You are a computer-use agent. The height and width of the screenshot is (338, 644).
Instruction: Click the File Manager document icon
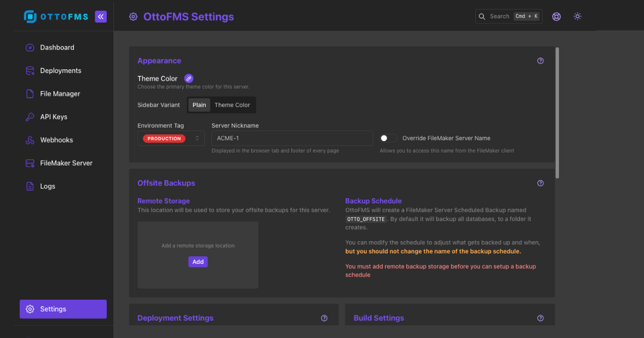click(30, 94)
